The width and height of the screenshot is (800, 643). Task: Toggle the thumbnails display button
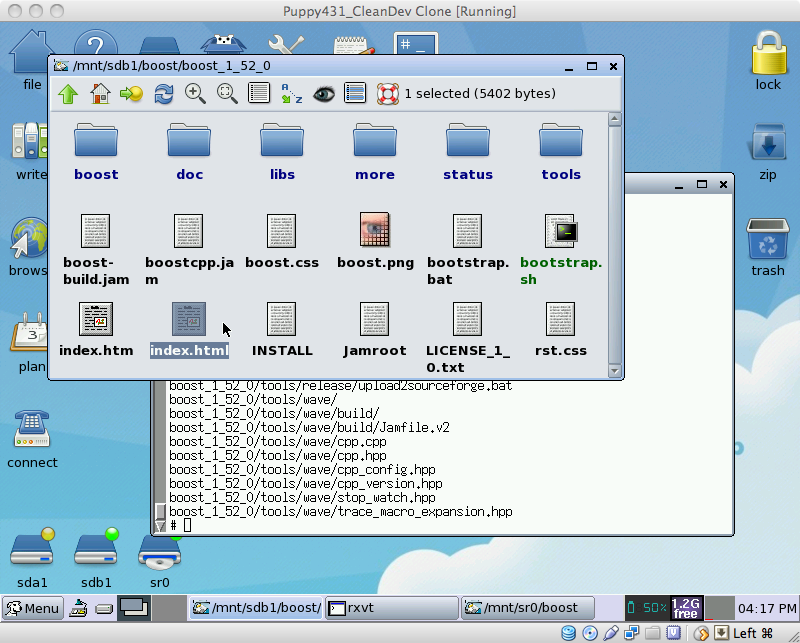pyautogui.click(x=355, y=94)
